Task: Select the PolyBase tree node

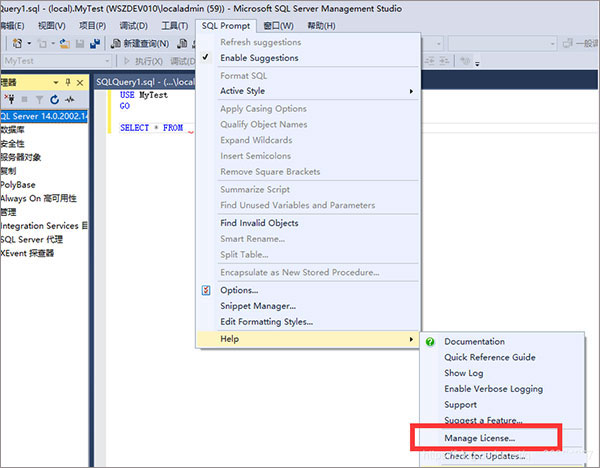Action: (x=18, y=185)
